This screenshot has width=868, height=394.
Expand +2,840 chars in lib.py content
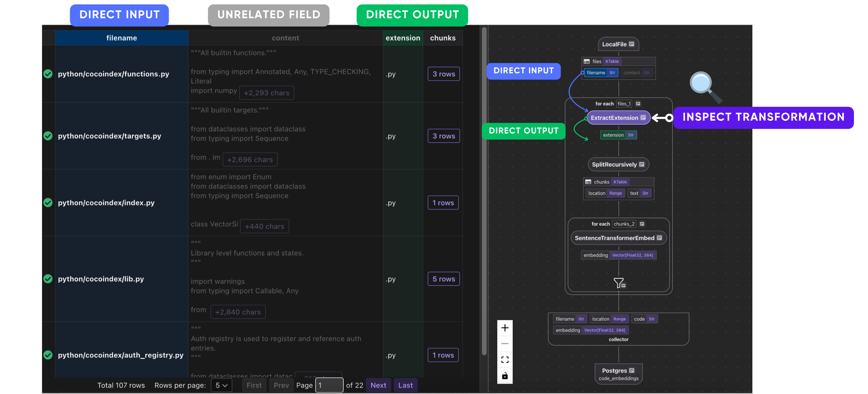238,312
